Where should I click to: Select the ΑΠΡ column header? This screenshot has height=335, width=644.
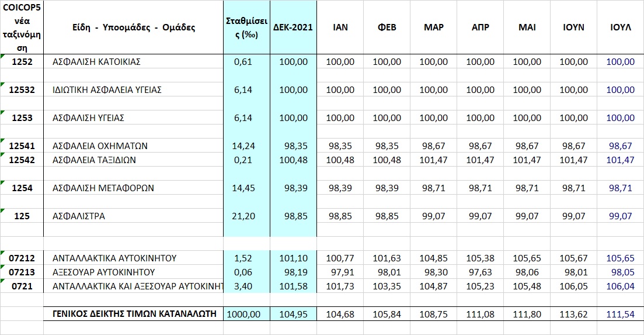pos(480,27)
